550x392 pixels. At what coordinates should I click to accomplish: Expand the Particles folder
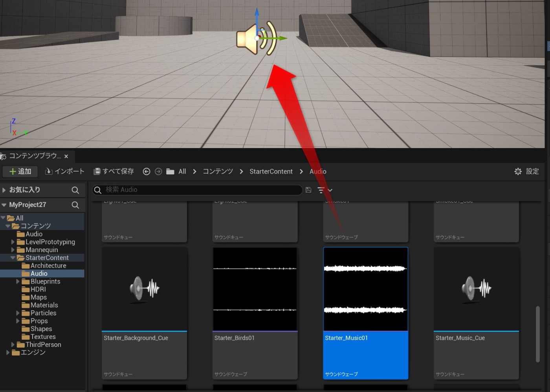(x=18, y=313)
